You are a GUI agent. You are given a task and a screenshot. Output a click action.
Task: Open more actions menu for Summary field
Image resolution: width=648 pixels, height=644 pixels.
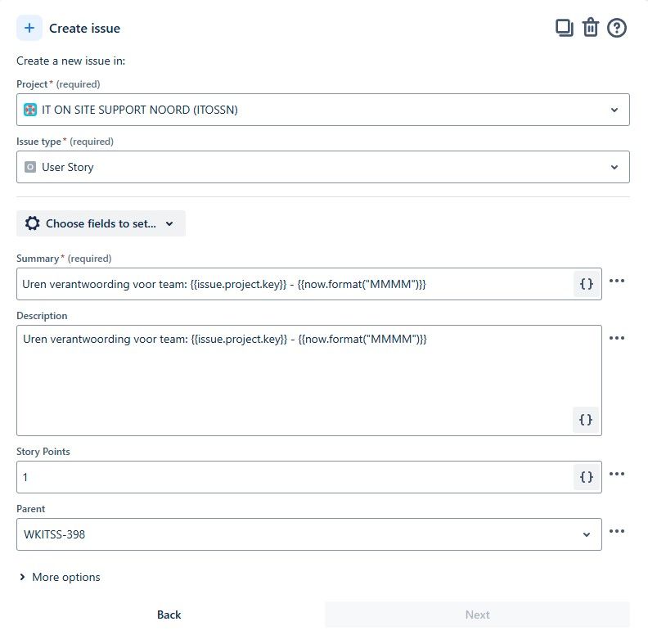(x=617, y=281)
